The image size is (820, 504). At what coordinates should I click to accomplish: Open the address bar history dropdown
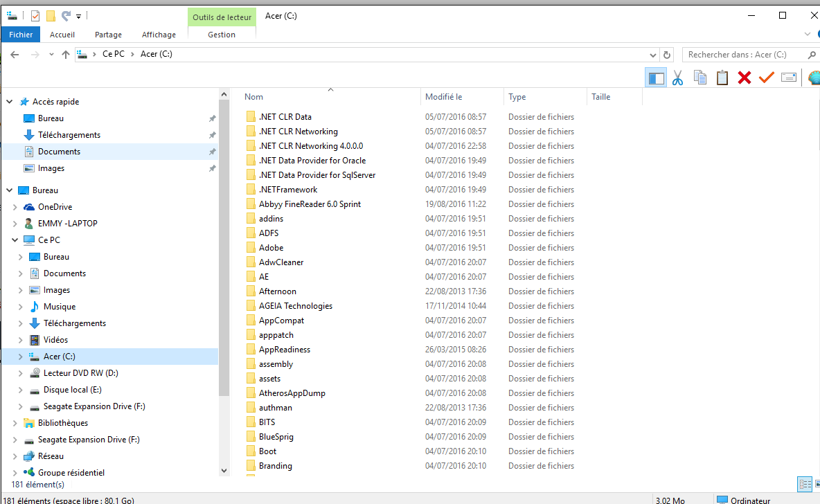[652, 55]
